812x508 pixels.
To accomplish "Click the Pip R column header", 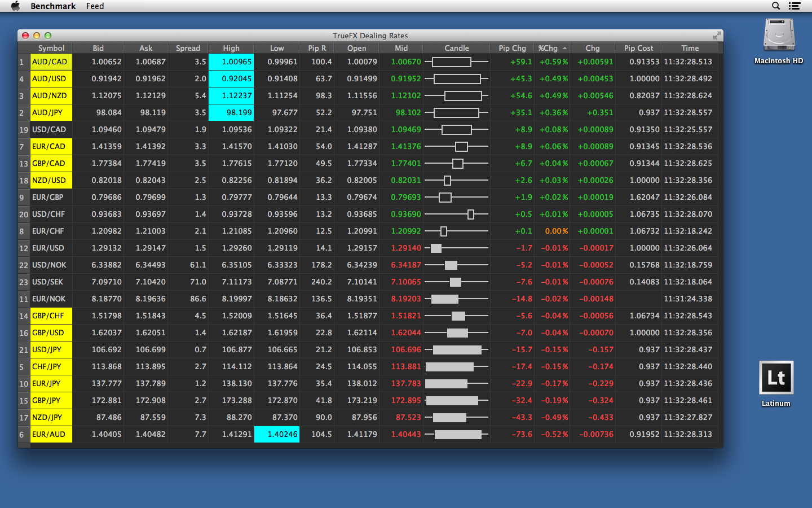I will click(317, 48).
